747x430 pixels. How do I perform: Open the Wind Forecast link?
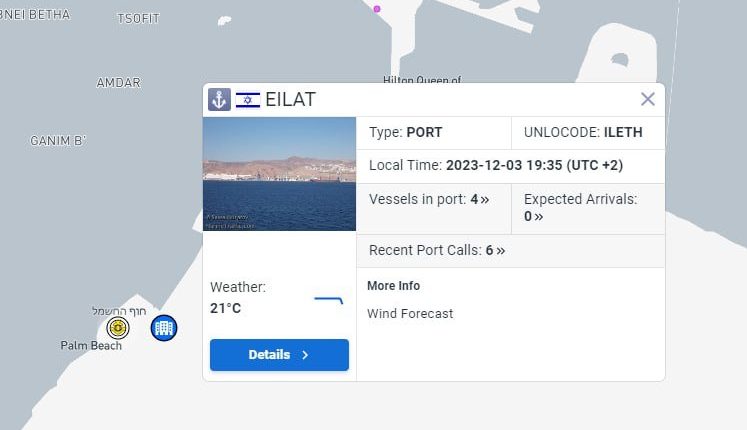point(410,314)
